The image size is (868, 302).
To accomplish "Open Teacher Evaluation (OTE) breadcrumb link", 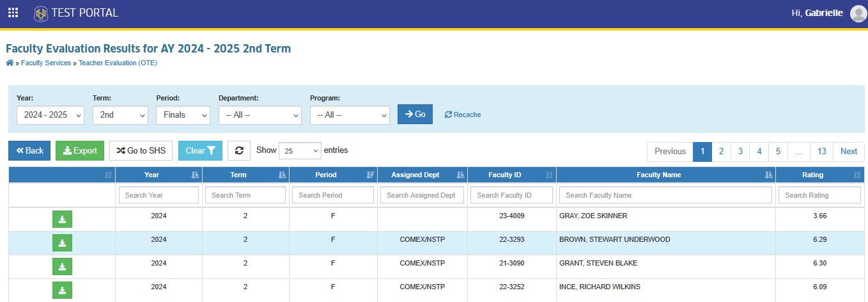I will pos(118,63).
